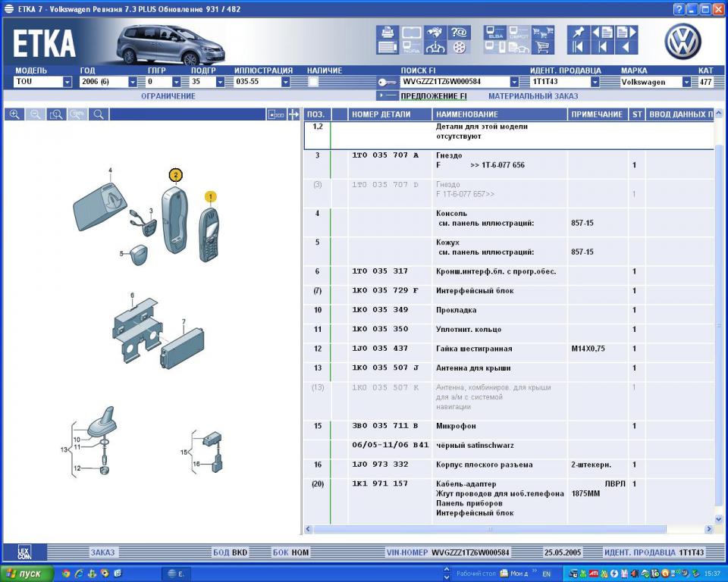Expand the ГЛГР main group dropdown
728x582 pixels.
coord(177,82)
